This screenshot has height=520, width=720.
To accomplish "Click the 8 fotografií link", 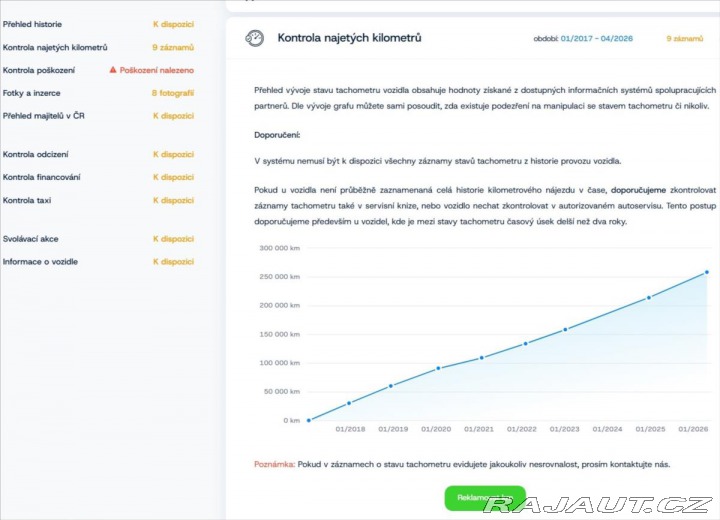I will (x=173, y=93).
